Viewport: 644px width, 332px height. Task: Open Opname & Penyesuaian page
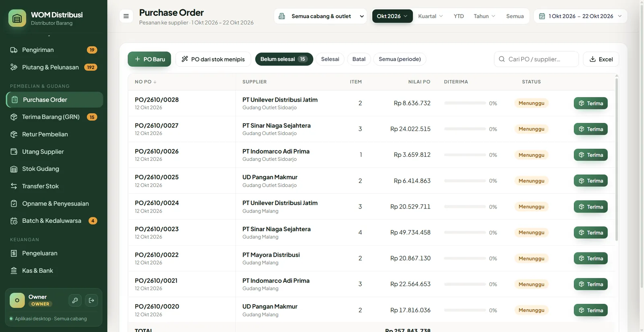54,203
